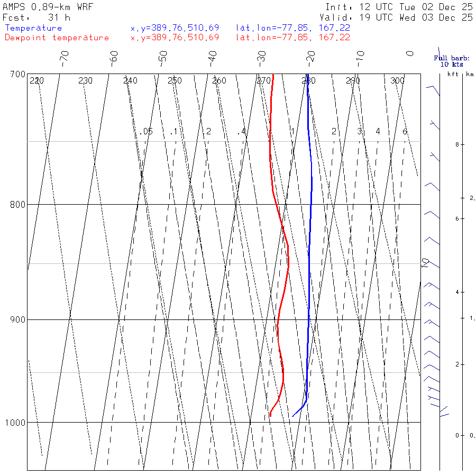Click the red lat,lon=-77.85, 167.22 text
476x476 pixels.
293,38
